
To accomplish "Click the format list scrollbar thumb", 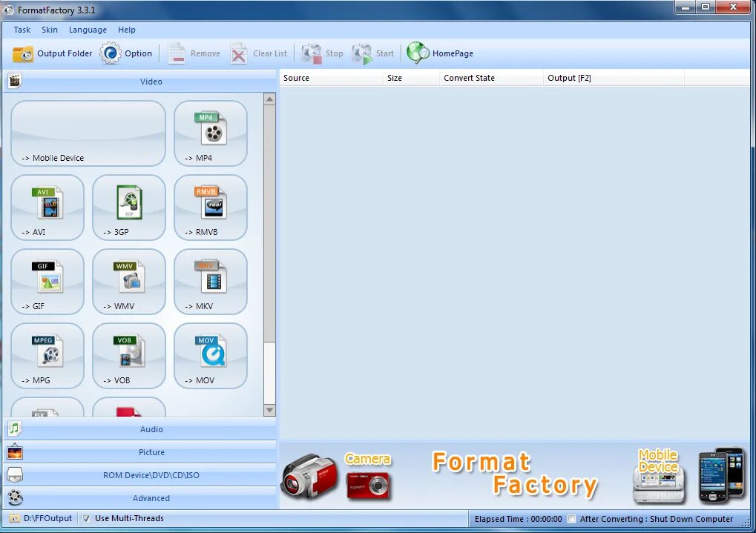I will tap(269, 224).
